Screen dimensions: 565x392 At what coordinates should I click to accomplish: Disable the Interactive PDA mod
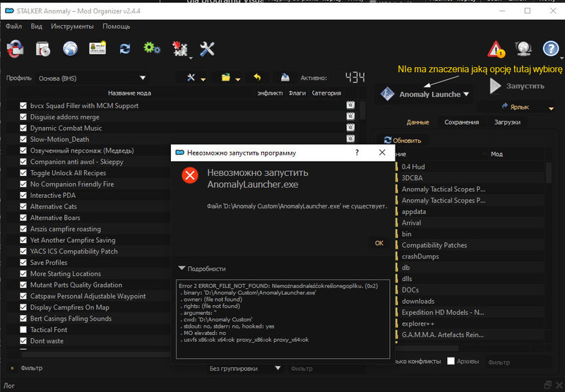pyautogui.click(x=23, y=196)
